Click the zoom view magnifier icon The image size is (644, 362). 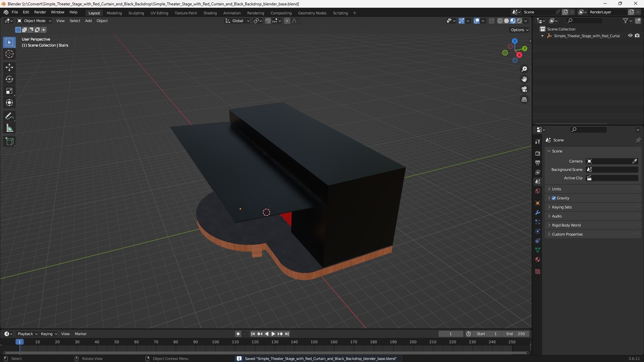click(x=524, y=69)
